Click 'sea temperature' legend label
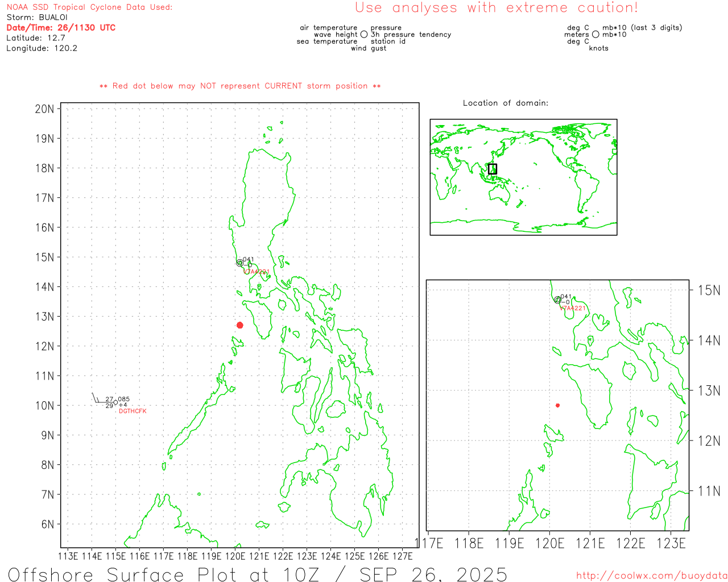The image size is (728, 582). [327, 41]
